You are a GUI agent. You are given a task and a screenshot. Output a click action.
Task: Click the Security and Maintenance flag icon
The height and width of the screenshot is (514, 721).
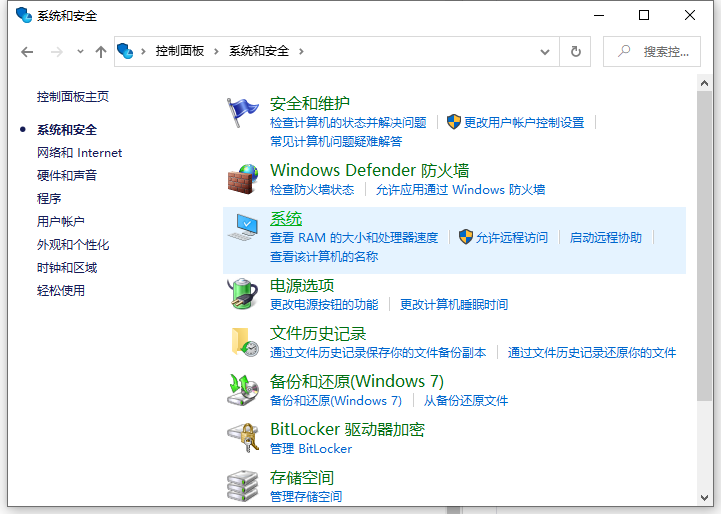[243, 112]
